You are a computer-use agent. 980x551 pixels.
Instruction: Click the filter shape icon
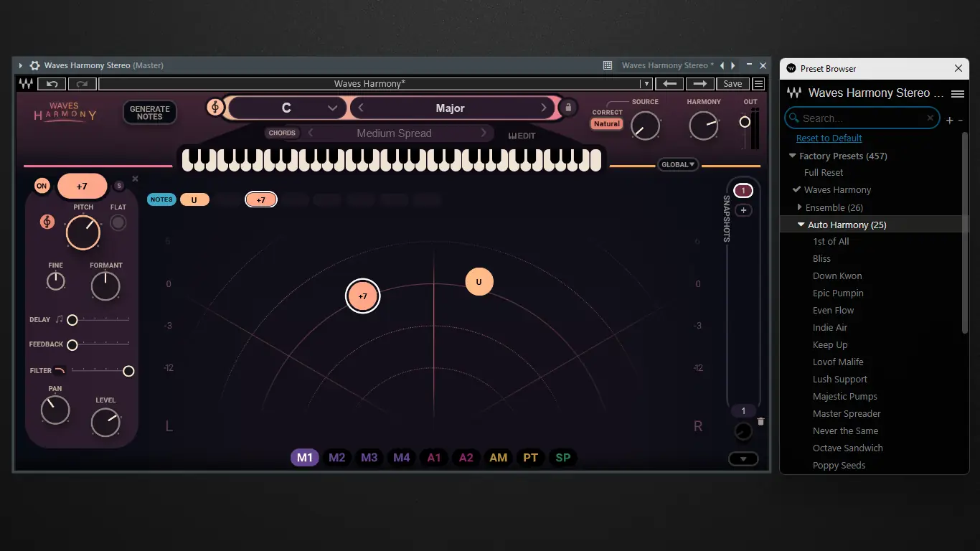(60, 370)
